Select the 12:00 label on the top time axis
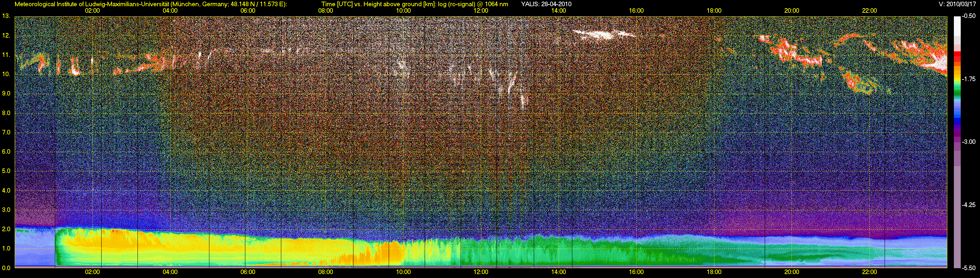The image size is (980, 278). pos(481,11)
